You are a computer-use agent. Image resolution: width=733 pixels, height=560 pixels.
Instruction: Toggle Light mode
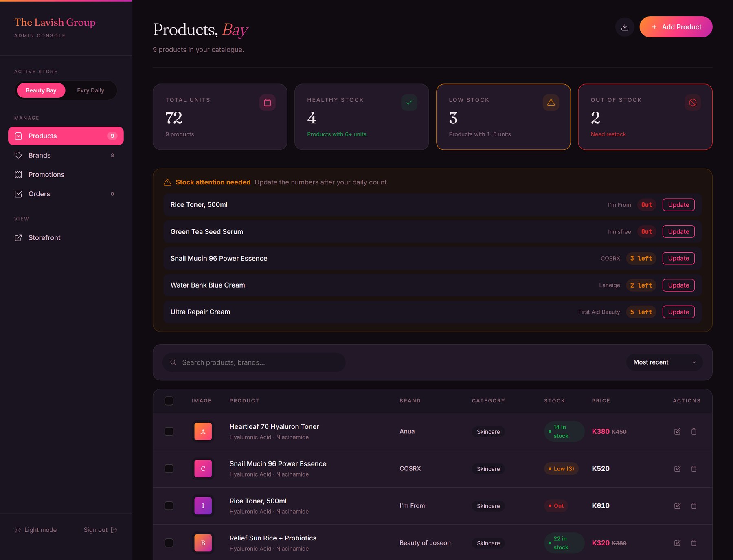coord(36,530)
